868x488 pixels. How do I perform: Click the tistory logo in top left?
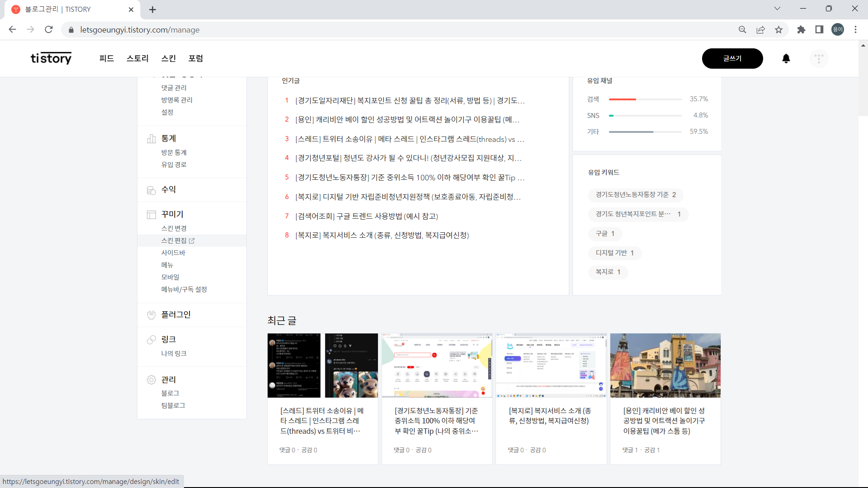[x=51, y=58]
